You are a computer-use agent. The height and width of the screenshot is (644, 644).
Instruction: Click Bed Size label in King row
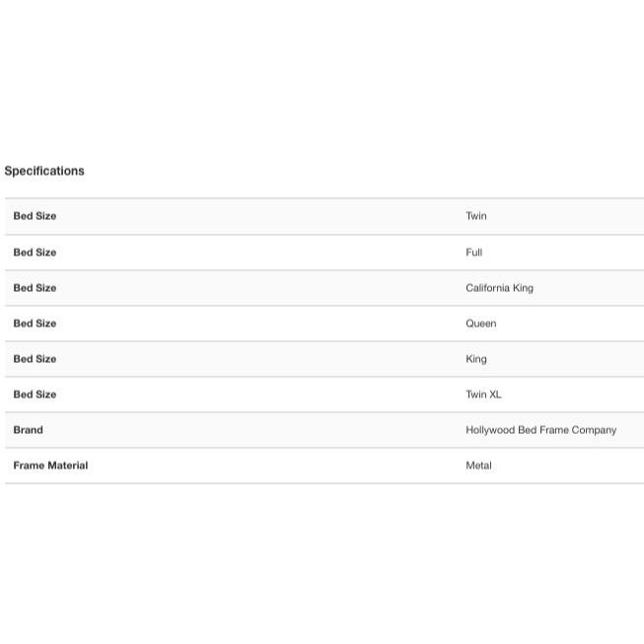click(35, 359)
